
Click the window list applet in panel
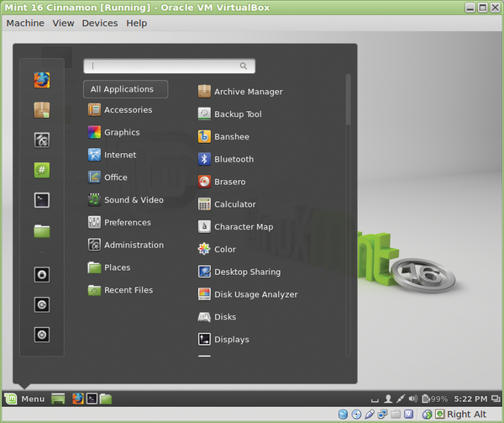pyautogui.click(x=496, y=399)
